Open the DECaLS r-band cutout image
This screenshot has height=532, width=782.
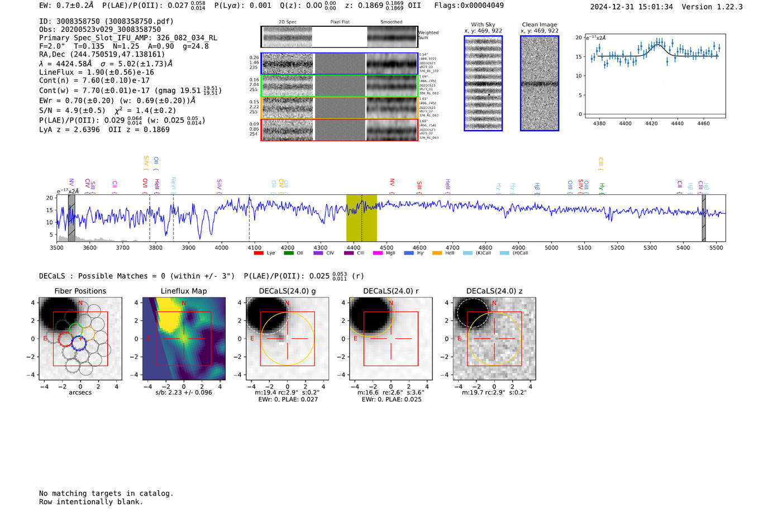point(390,339)
